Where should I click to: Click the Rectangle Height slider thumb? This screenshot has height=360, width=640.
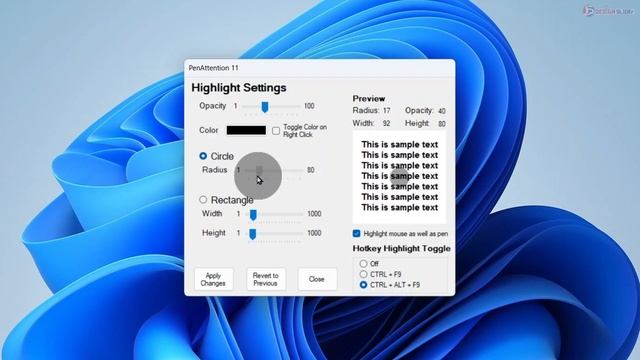tap(253, 234)
